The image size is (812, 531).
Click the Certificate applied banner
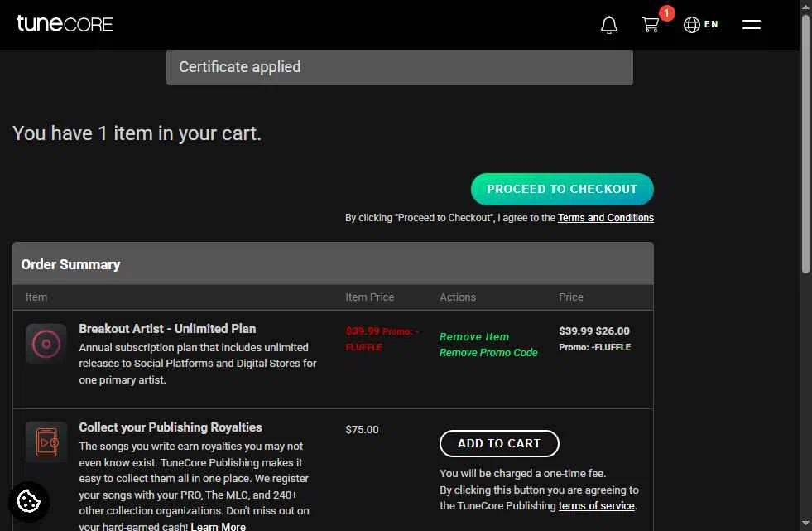[x=399, y=67]
